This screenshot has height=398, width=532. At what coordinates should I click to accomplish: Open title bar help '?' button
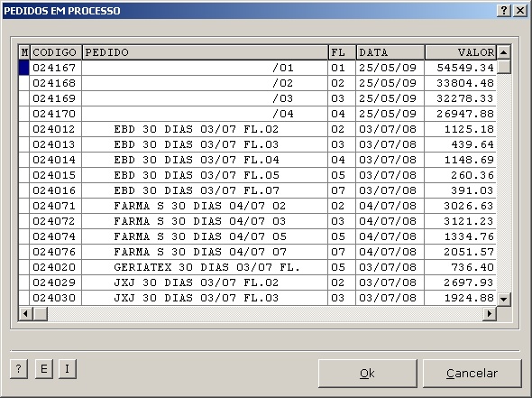coord(504,11)
